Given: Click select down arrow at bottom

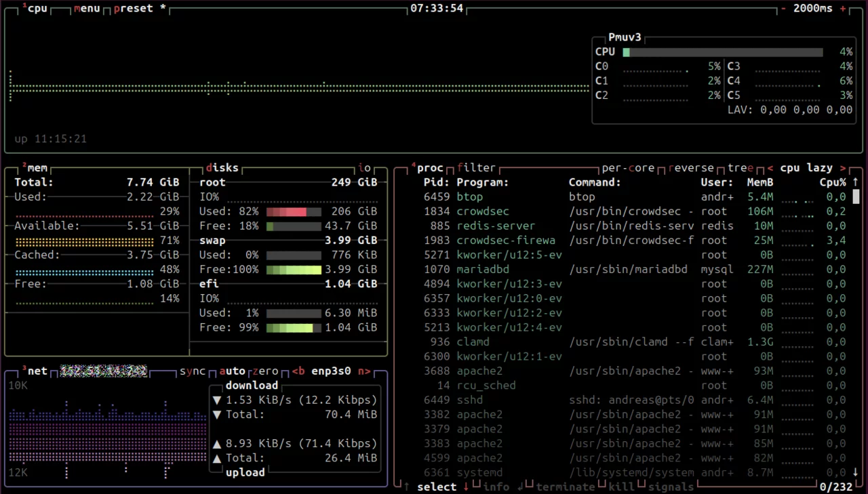Looking at the screenshot, I should [x=466, y=487].
